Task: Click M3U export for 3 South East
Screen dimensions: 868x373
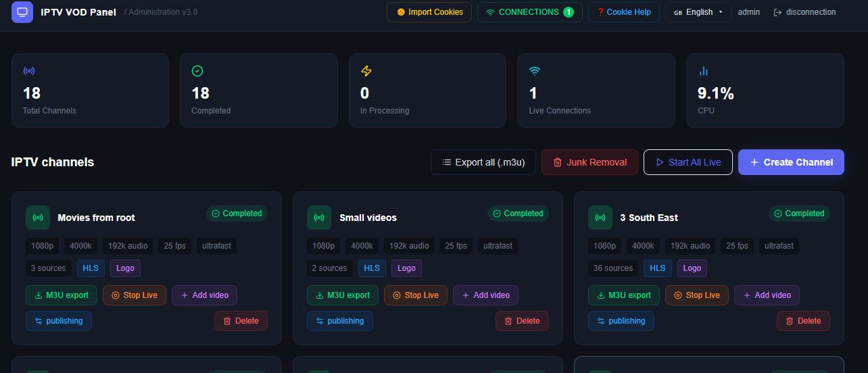Action: pyautogui.click(x=624, y=295)
